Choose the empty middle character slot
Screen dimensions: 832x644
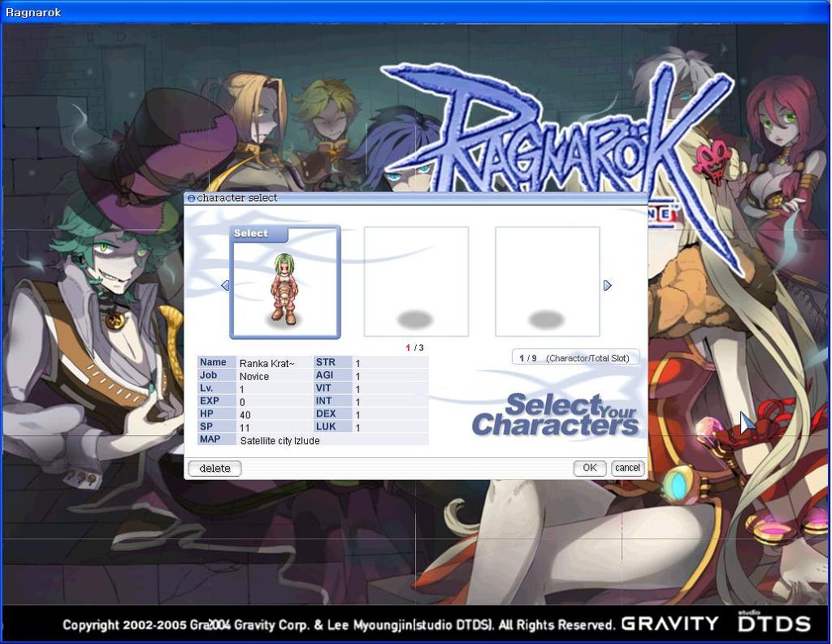[x=416, y=281]
